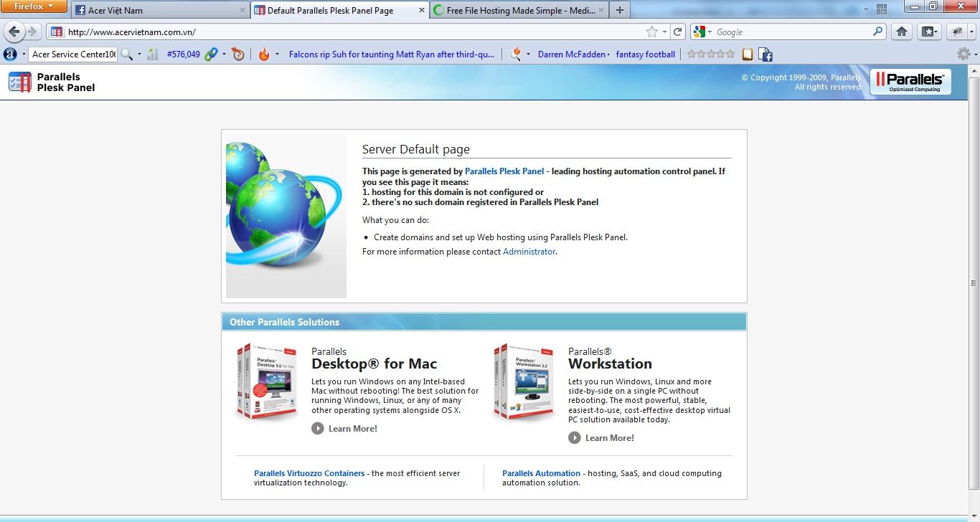The image size is (980, 522).
Task: Click the Alexa traffic rank bars icon
Action: [153, 54]
